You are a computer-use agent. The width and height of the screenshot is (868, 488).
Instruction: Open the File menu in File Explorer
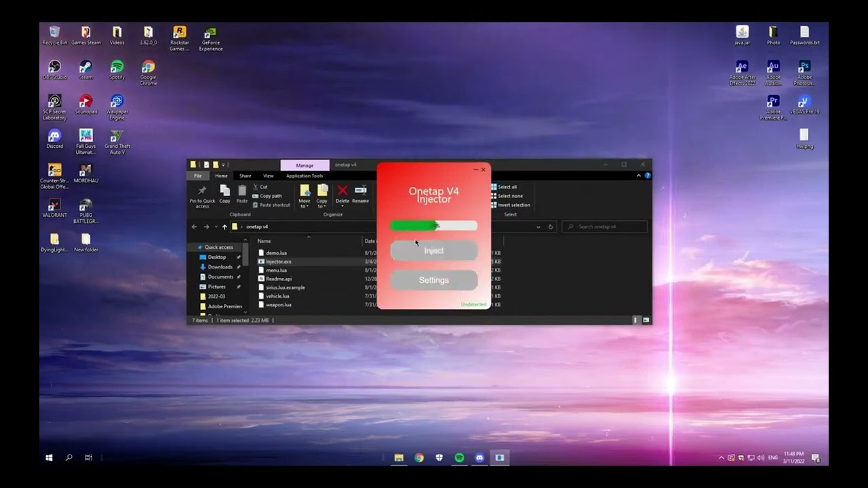coord(198,176)
